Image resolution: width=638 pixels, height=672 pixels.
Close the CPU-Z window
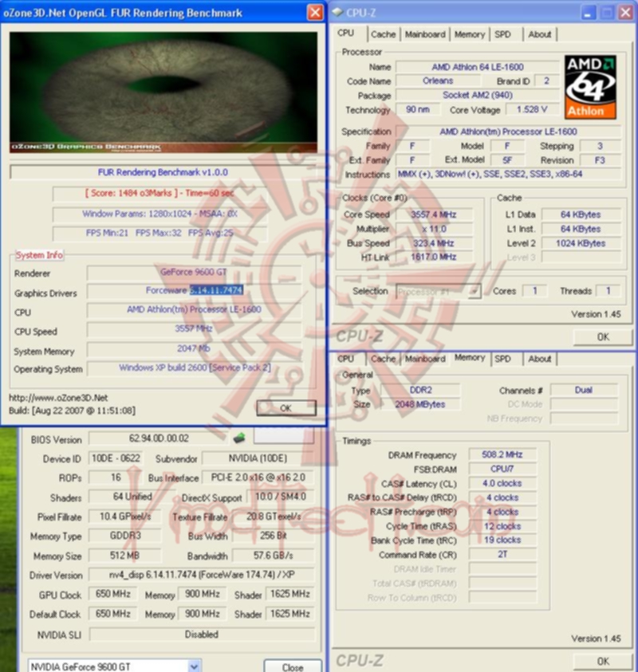(x=625, y=13)
